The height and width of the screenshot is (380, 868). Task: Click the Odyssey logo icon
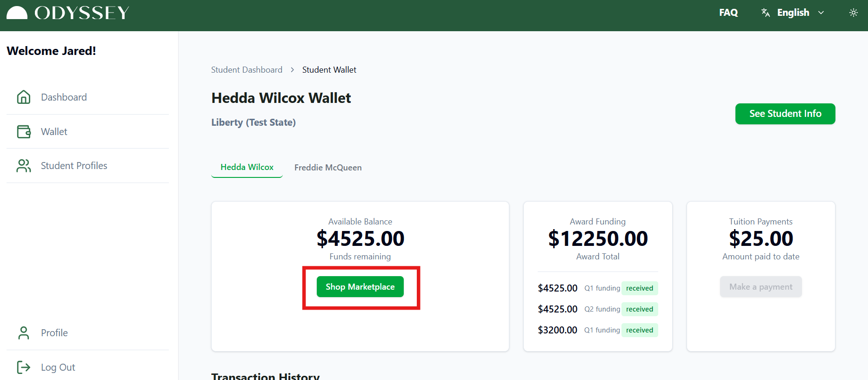(17, 13)
